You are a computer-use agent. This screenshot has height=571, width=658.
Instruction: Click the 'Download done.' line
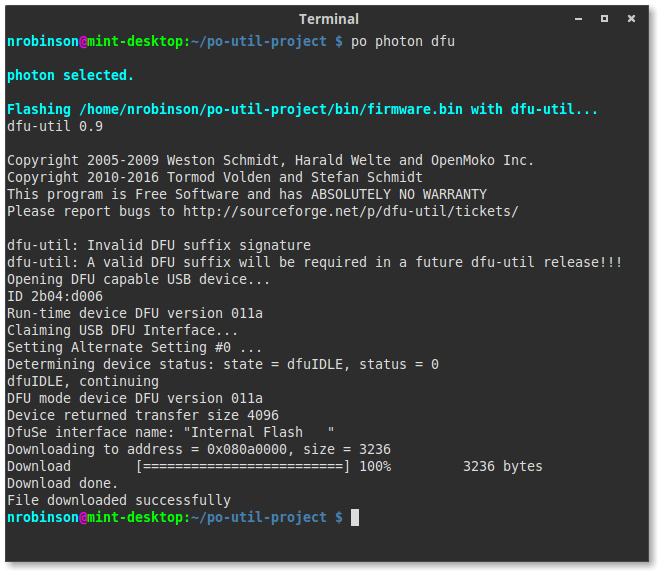tap(63, 483)
